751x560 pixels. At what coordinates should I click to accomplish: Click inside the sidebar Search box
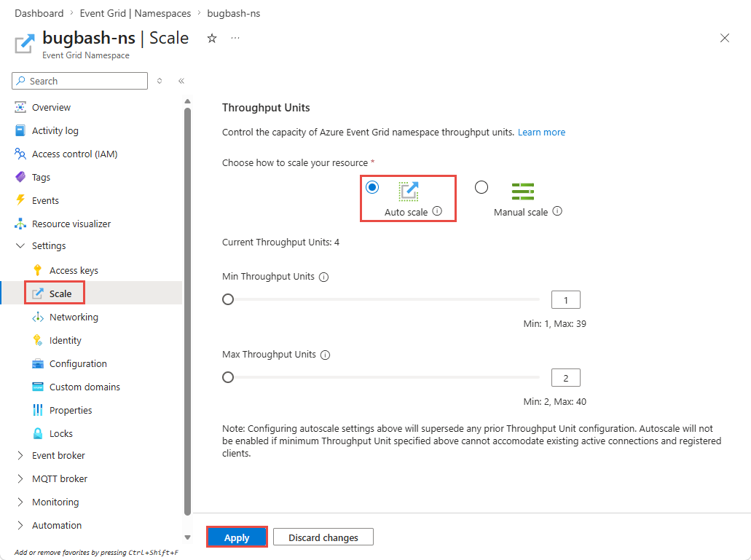coord(79,81)
